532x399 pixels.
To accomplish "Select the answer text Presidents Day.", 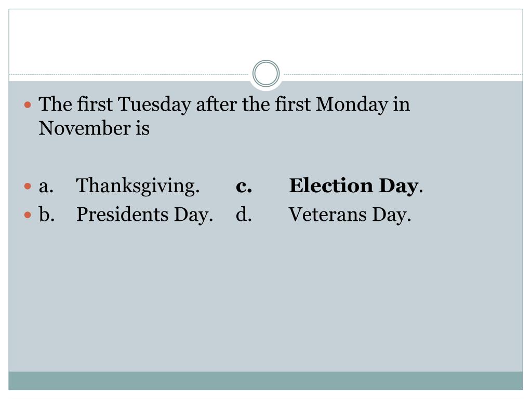I will (x=144, y=215).
